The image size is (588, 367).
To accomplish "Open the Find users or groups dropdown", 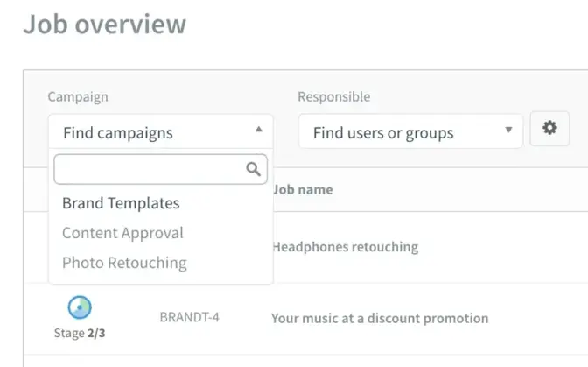I will click(409, 132).
